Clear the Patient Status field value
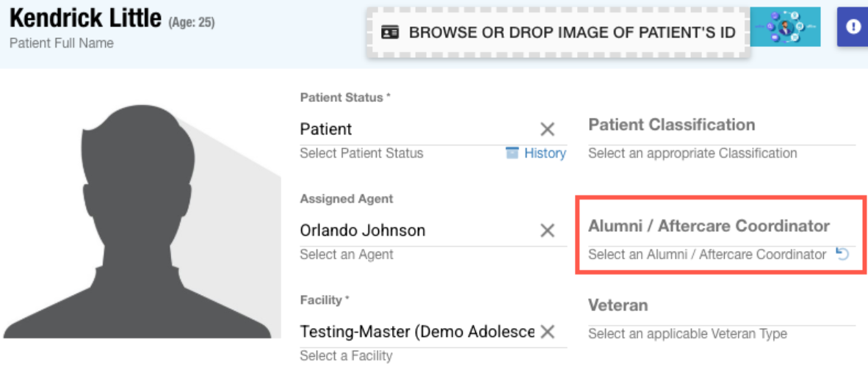The image size is (868, 375). pos(547,130)
